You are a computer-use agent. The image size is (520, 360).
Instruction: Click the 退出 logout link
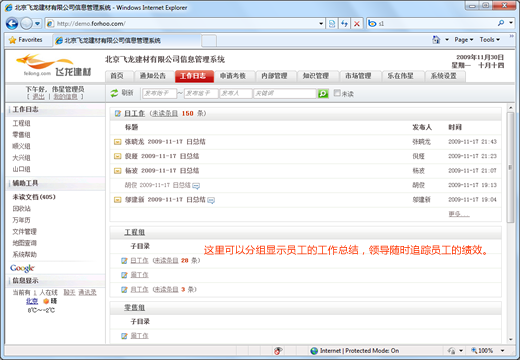pos(38,97)
